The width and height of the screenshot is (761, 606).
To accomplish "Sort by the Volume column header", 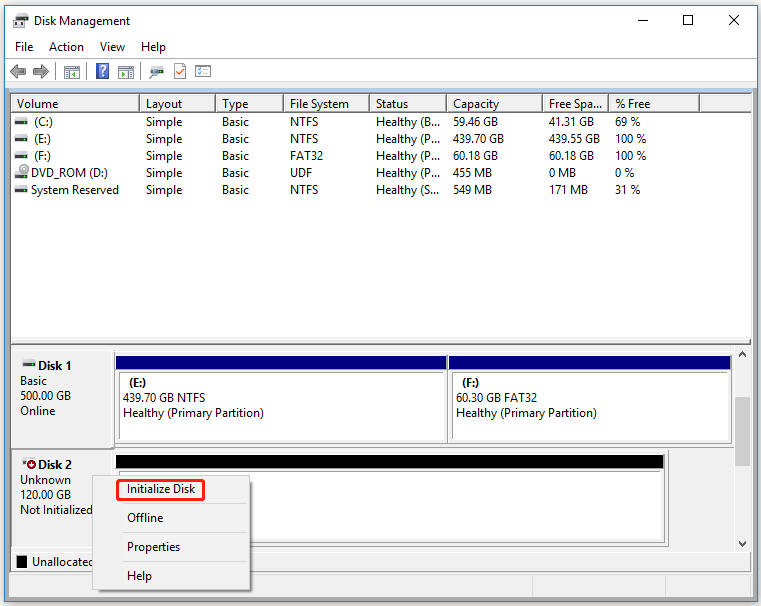I will point(75,104).
